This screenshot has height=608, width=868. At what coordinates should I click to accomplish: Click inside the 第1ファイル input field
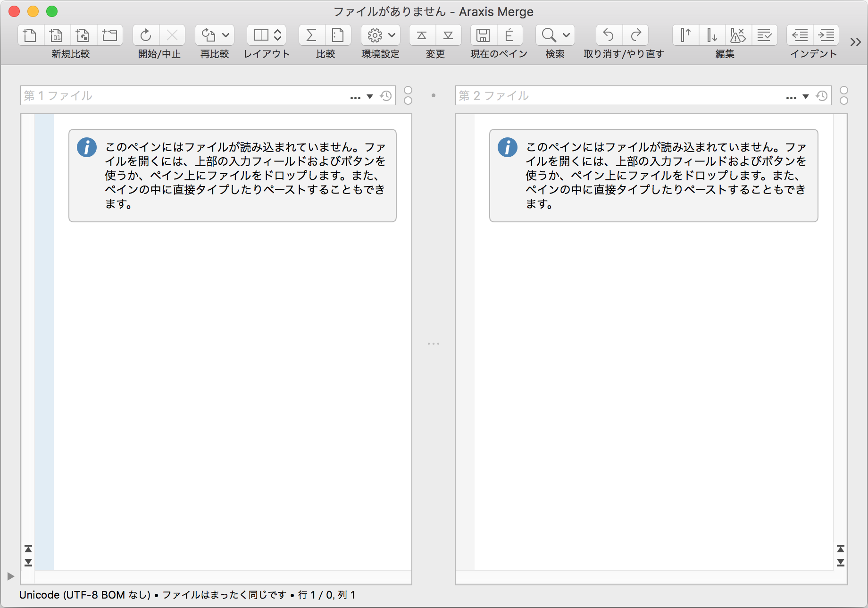point(165,95)
